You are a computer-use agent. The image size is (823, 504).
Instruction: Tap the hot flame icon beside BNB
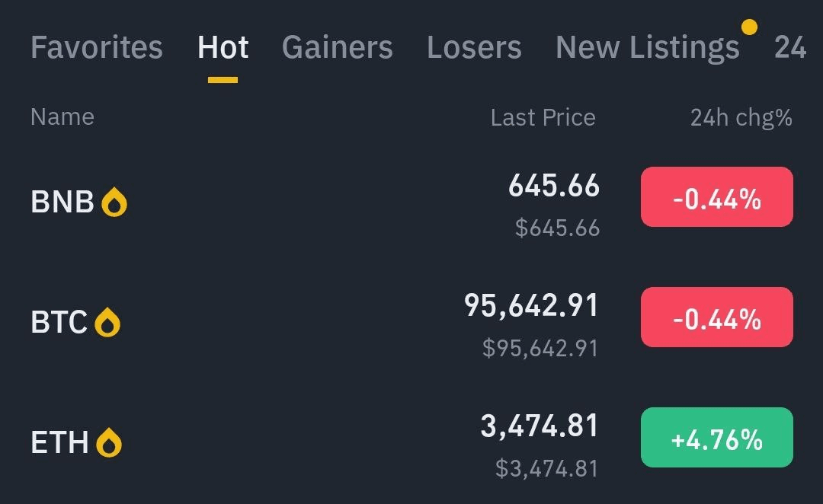click(x=115, y=203)
